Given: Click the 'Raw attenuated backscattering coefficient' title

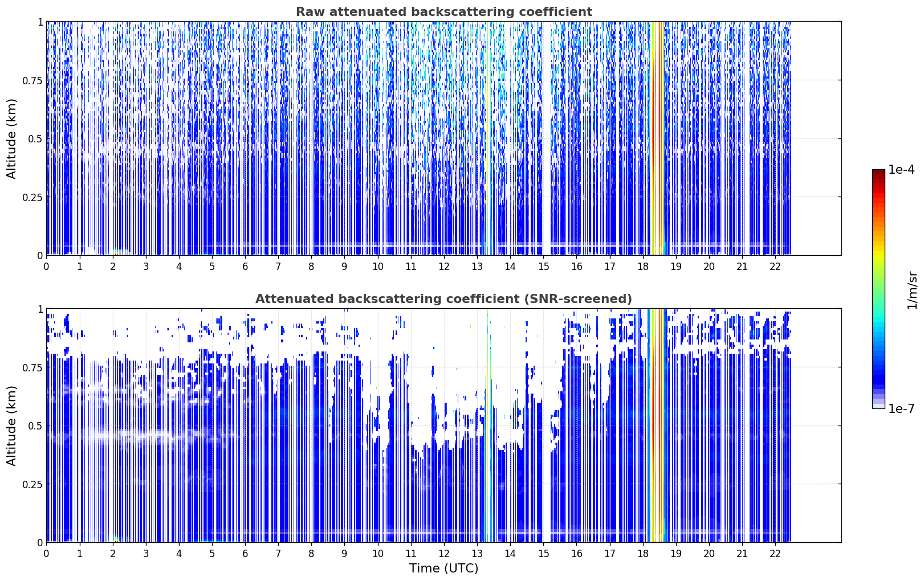Looking at the screenshot, I should (x=443, y=12).
